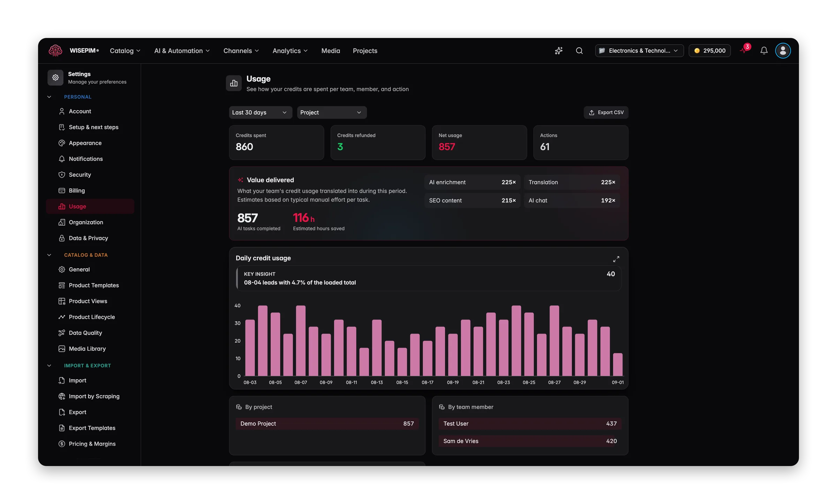Open the activity pulse icon with badge 3
The image size is (837, 504).
point(745,50)
